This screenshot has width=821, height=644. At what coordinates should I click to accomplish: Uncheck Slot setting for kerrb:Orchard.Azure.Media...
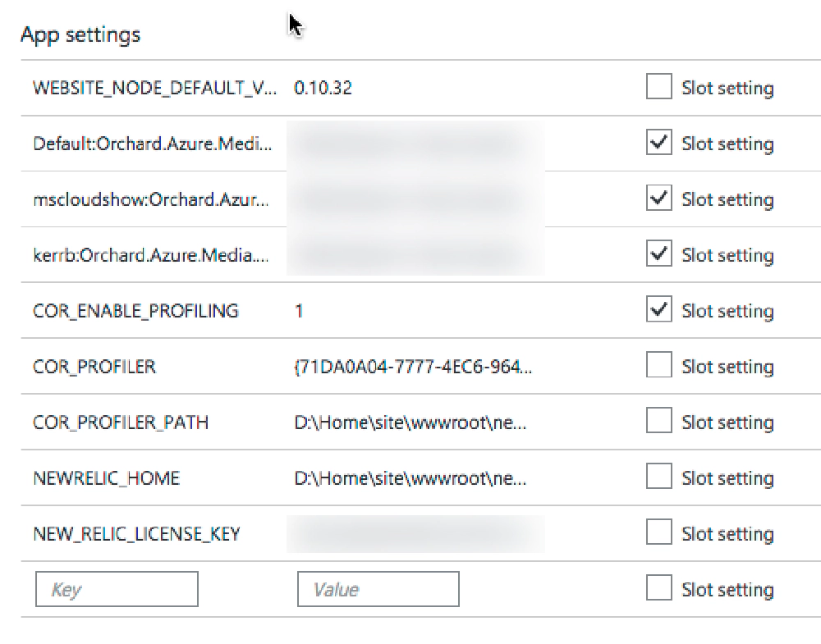[x=659, y=254]
